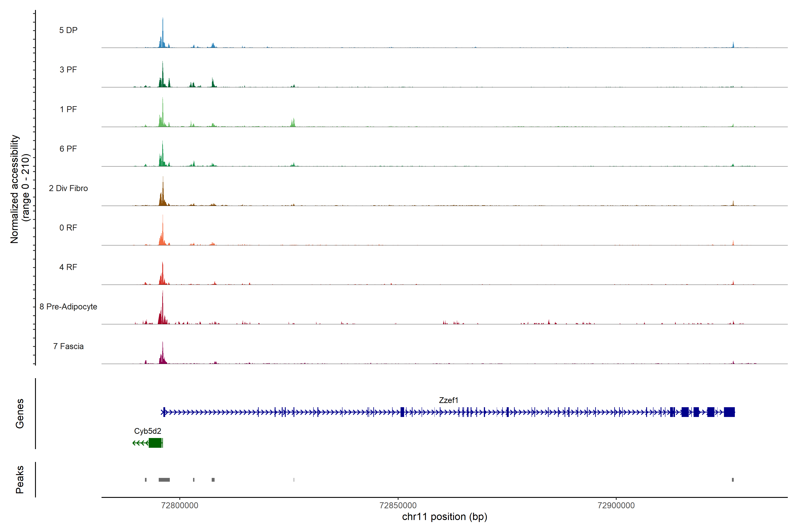Screen dimensions: 798x532
Task: Click the 5 DP track label
Action: click(68, 30)
